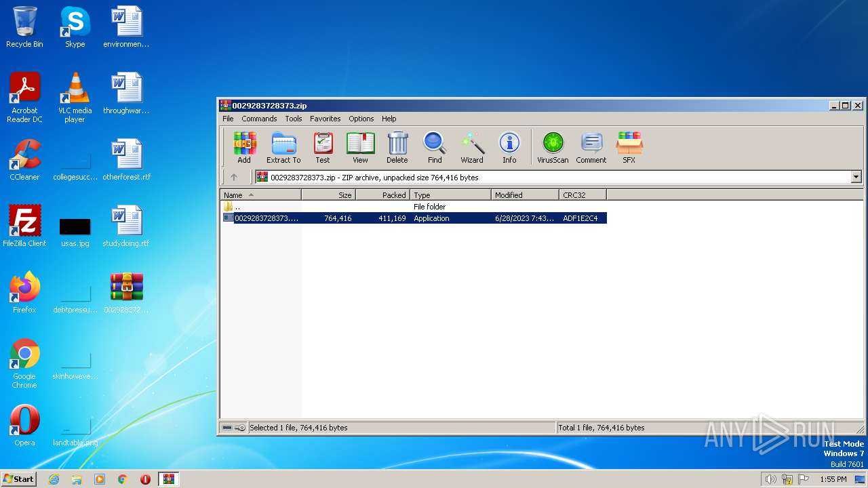Open Windows Explorer from taskbar
868x488 pixels.
pos(77,479)
